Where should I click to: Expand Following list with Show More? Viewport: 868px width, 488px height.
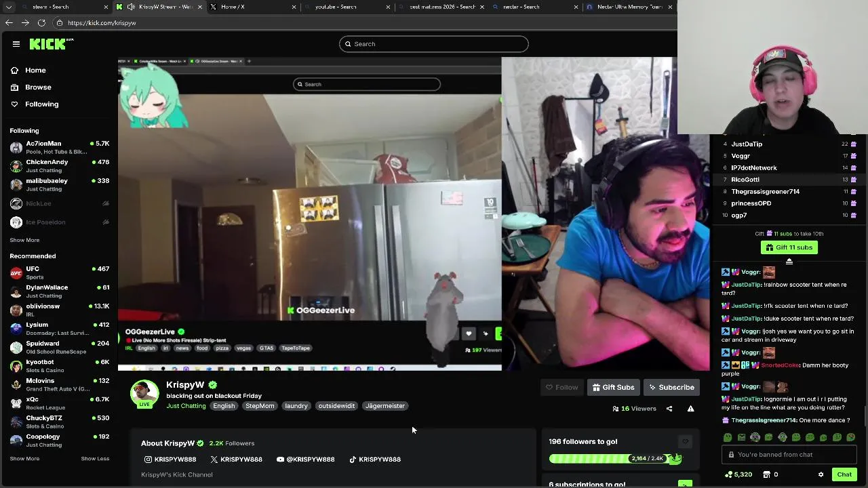24,240
